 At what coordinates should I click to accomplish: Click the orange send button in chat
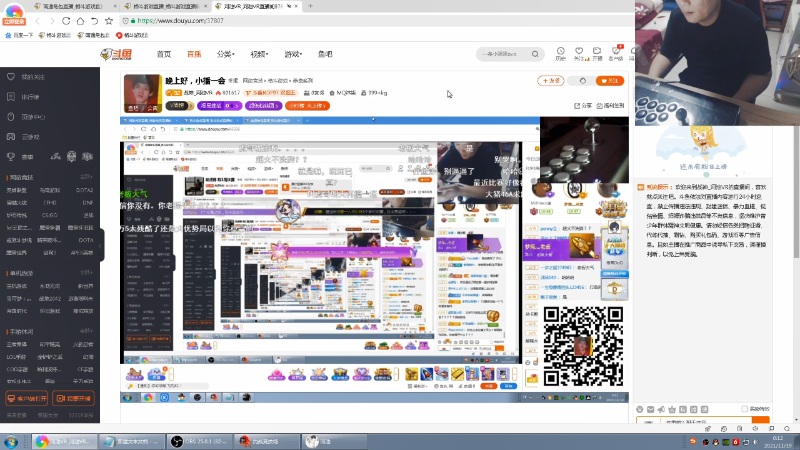pyautogui.click(x=761, y=421)
